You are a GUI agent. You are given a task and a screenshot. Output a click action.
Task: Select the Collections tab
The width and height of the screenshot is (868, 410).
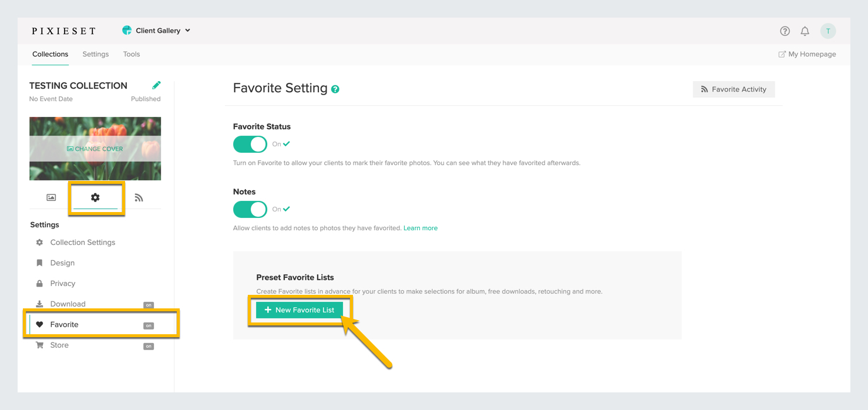(51, 54)
